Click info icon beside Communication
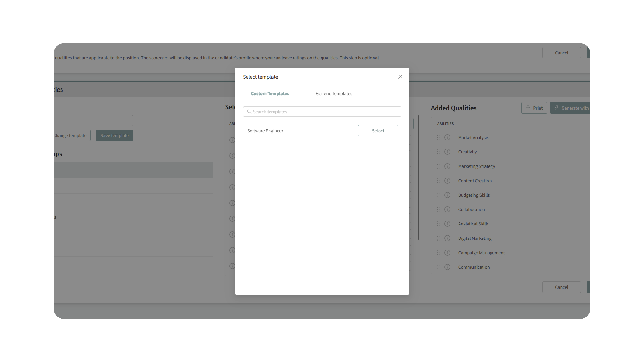Viewport: 644px width, 362px height. pos(447,267)
